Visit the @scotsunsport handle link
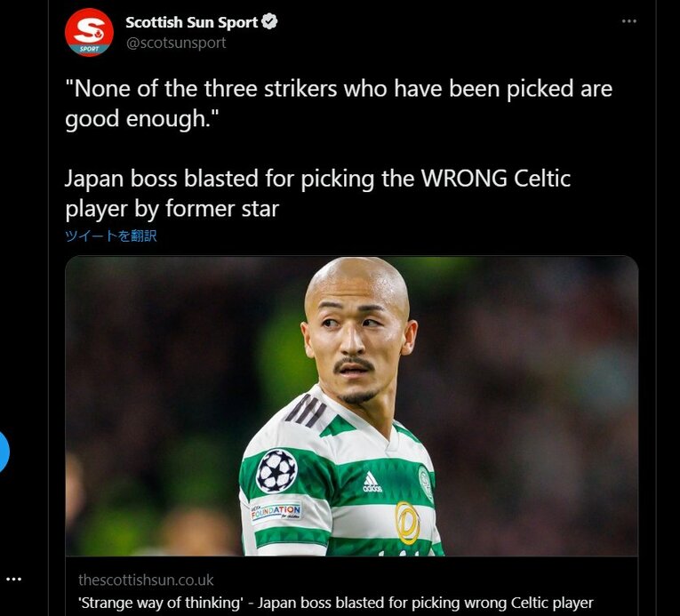Screen dimensions: 680x616 pos(176,43)
